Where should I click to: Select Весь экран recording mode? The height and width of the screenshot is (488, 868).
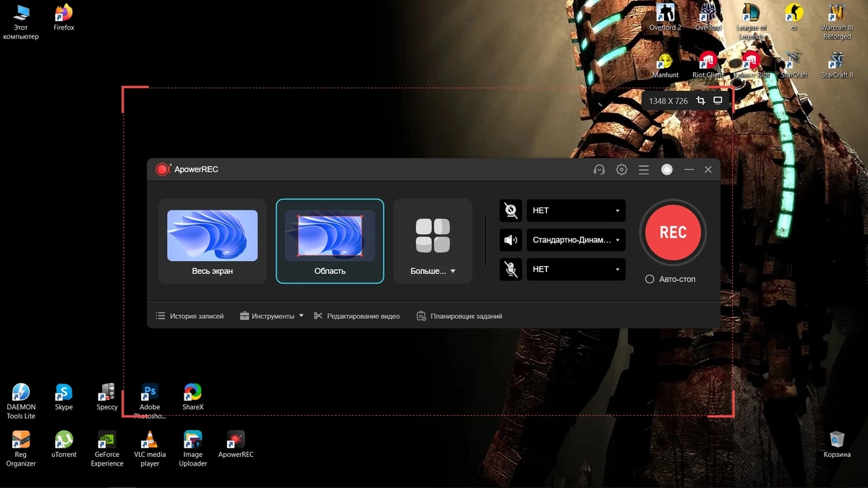[x=212, y=241]
